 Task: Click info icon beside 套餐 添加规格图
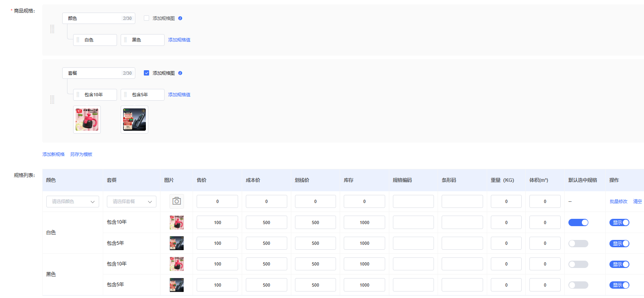(x=180, y=73)
